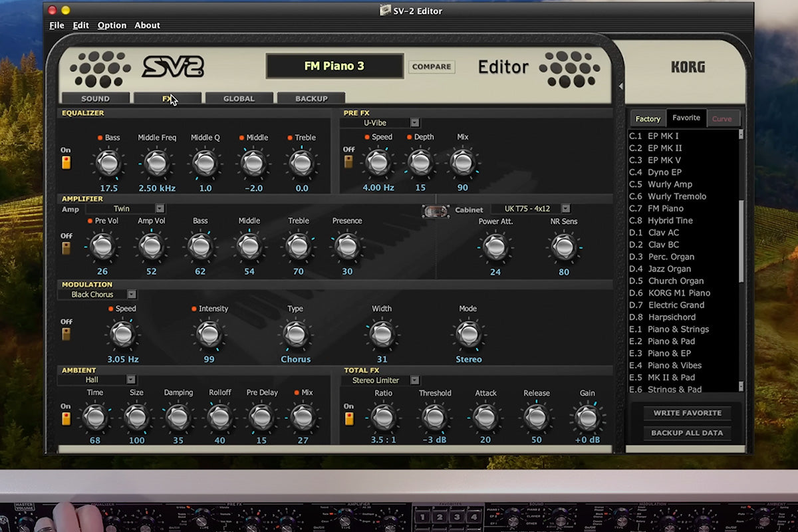Click the amplifier Presence knob
798x532 pixels.
click(x=346, y=247)
